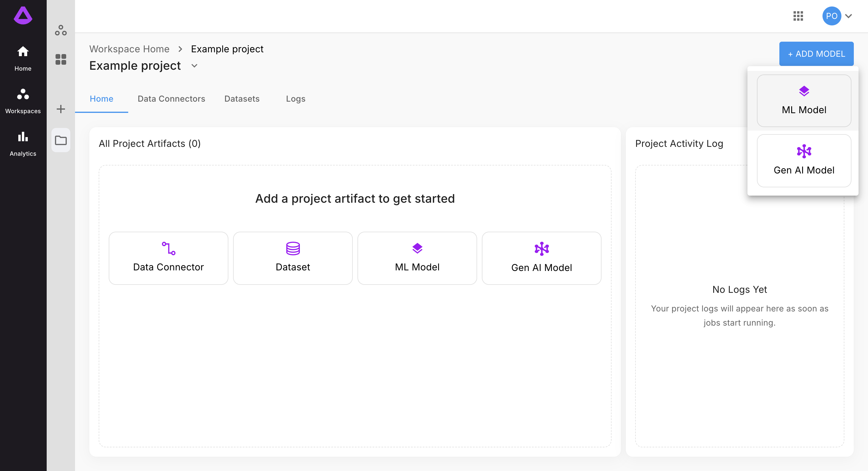Expand the user account chevron
The height and width of the screenshot is (471, 868).
(848, 16)
